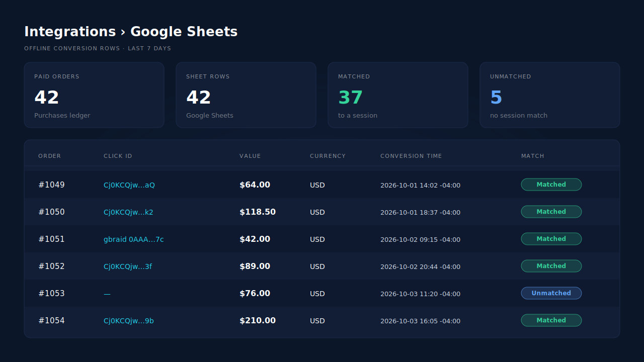The height and width of the screenshot is (362, 644).
Task: Click the empty click ID dash for #1053
Action: click(x=107, y=294)
